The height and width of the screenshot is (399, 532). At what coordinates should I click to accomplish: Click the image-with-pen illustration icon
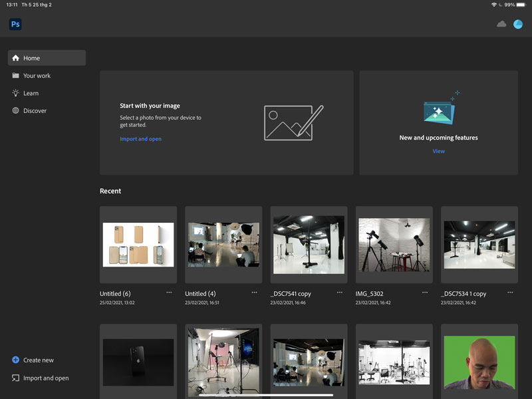coord(293,122)
